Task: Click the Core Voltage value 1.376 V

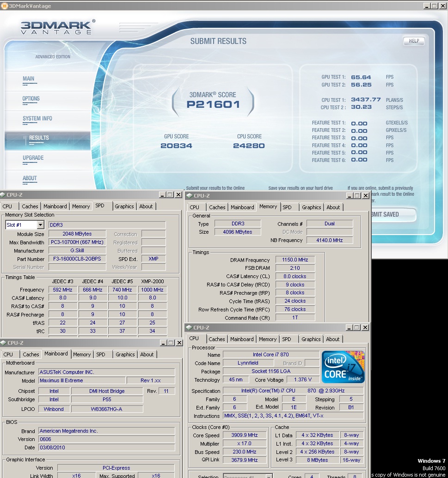Action: (x=303, y=379)
